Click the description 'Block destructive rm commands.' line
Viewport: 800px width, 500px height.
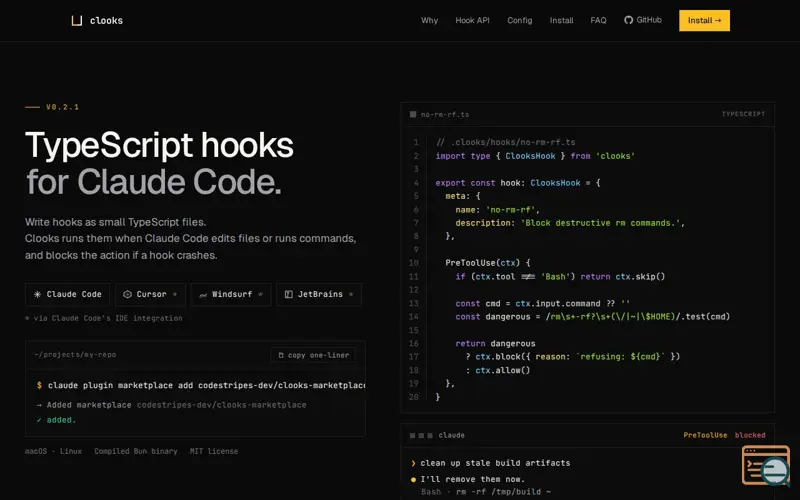[x=570, y=223]
